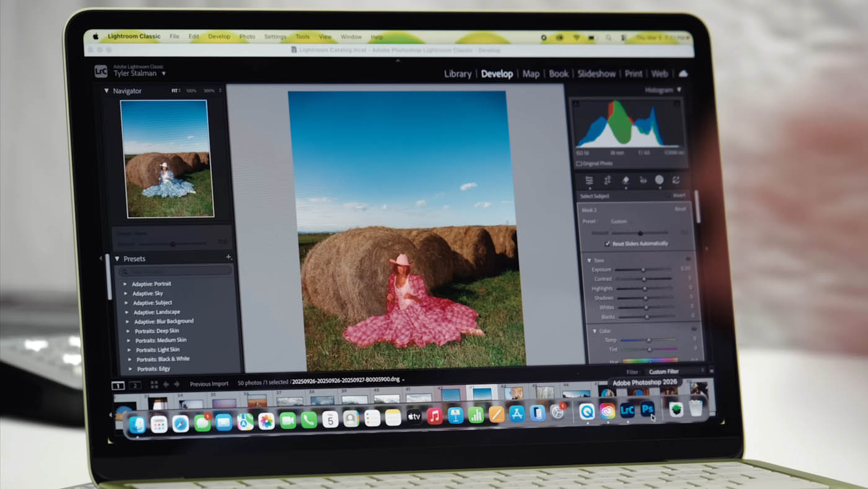Click the Reset button in Mask panel

(x=680, y=209)
